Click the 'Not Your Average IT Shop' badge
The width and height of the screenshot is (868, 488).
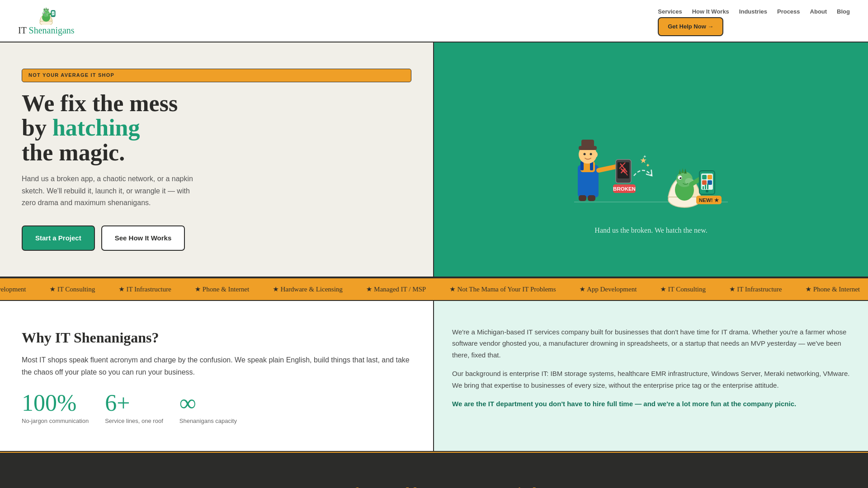tap(217, 75)
